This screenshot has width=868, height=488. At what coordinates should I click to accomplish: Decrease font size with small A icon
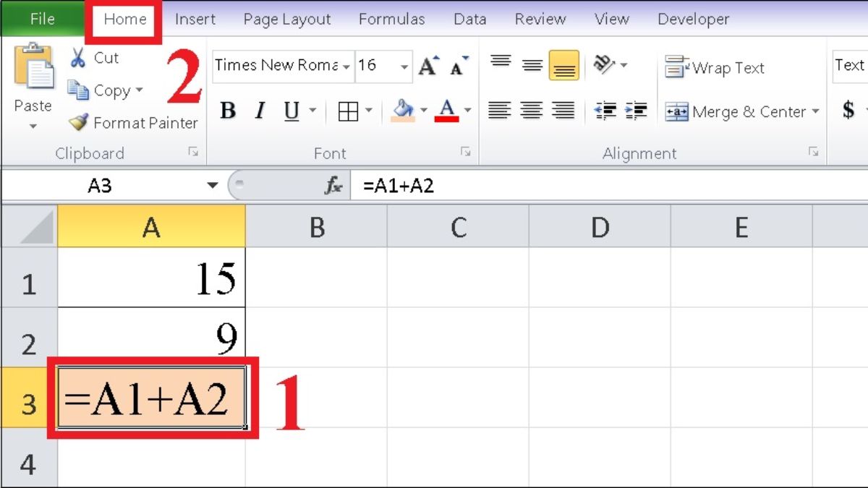459,66
